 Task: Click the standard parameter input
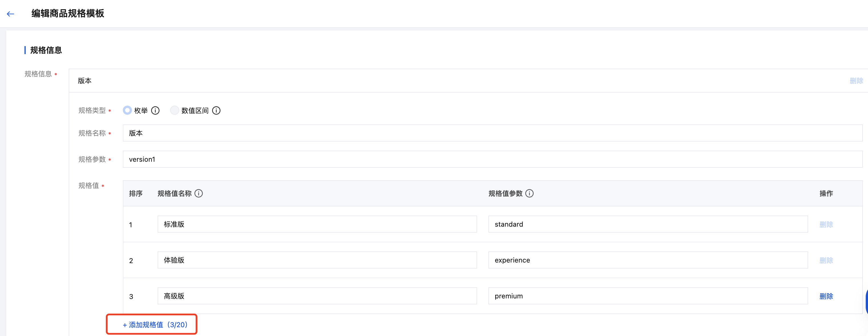648,224
